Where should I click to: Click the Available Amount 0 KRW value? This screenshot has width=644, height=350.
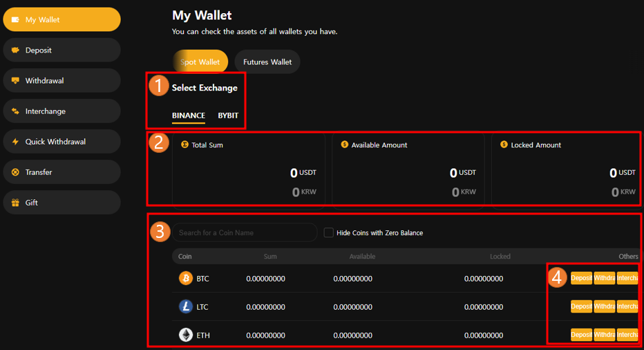coord(464,192)
